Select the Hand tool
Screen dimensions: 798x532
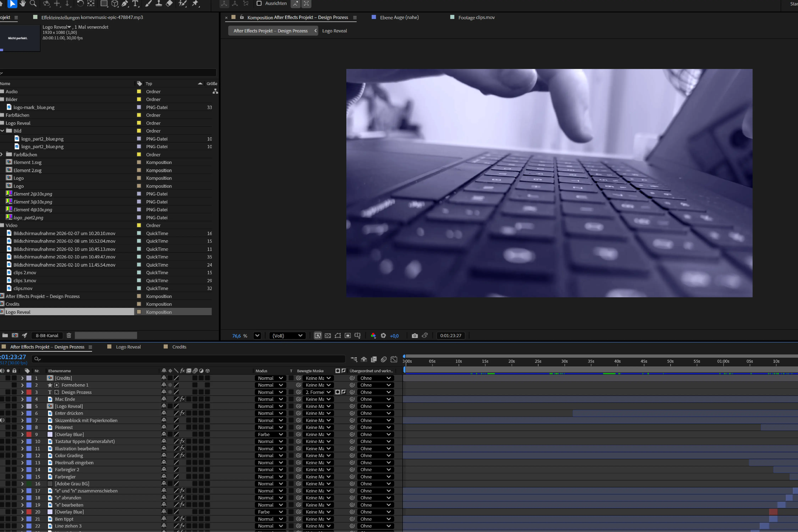[23, 4]
